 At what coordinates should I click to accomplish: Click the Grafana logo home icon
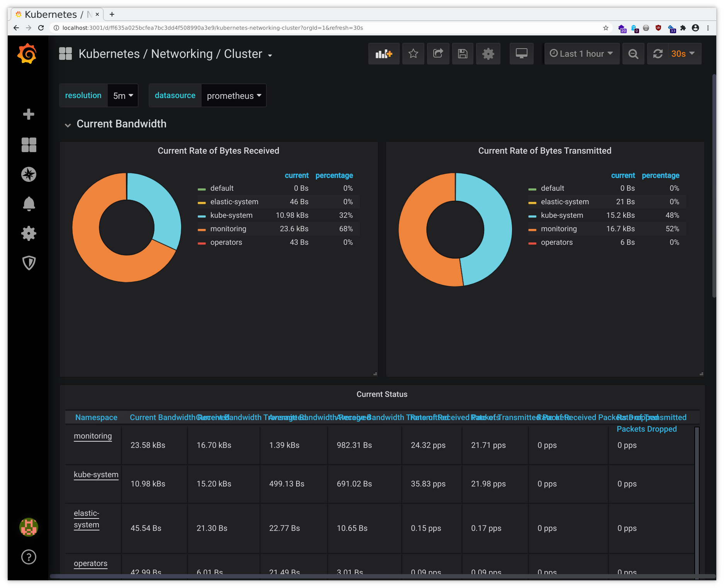(x=27, y=54)
